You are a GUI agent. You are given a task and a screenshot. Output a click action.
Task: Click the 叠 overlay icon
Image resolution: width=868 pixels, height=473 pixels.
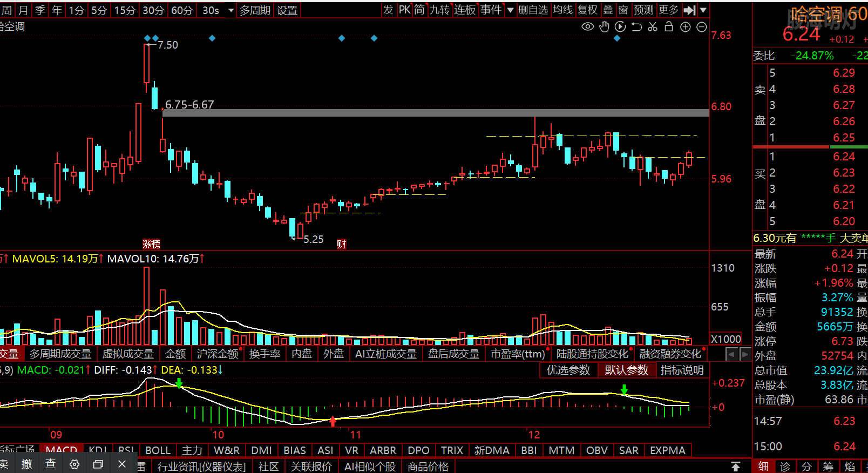point(608,10)
